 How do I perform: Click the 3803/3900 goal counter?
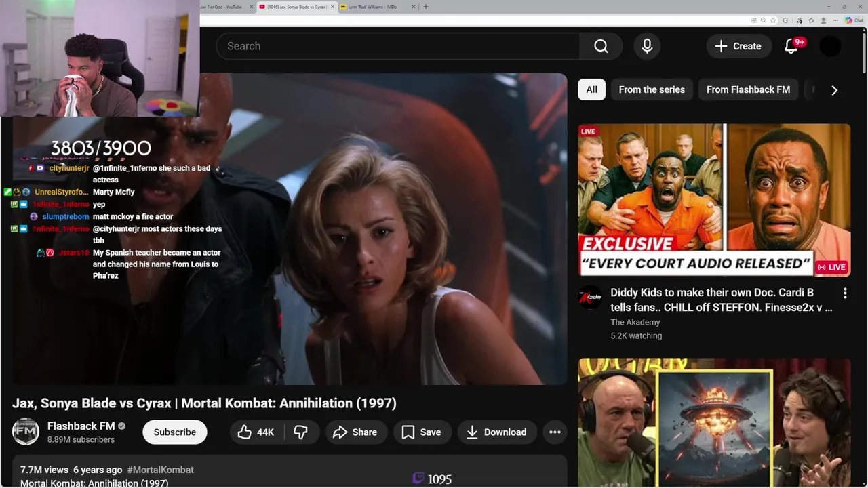(101, 148)
